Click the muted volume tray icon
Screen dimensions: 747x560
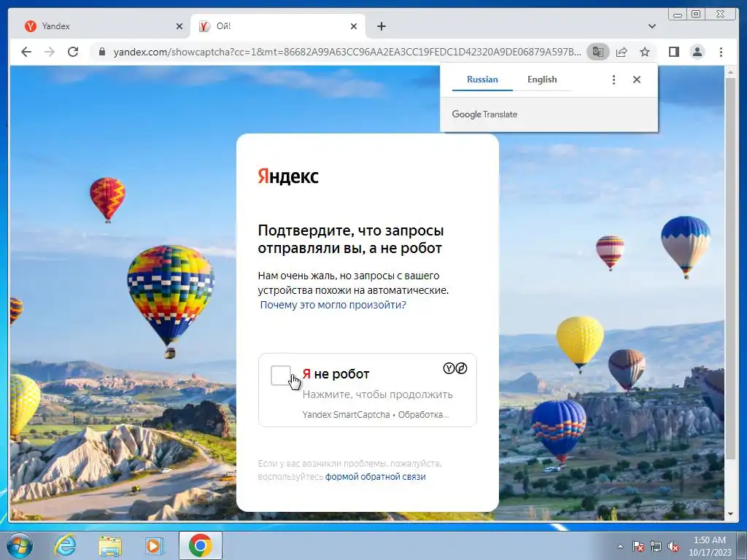point(673,546)
